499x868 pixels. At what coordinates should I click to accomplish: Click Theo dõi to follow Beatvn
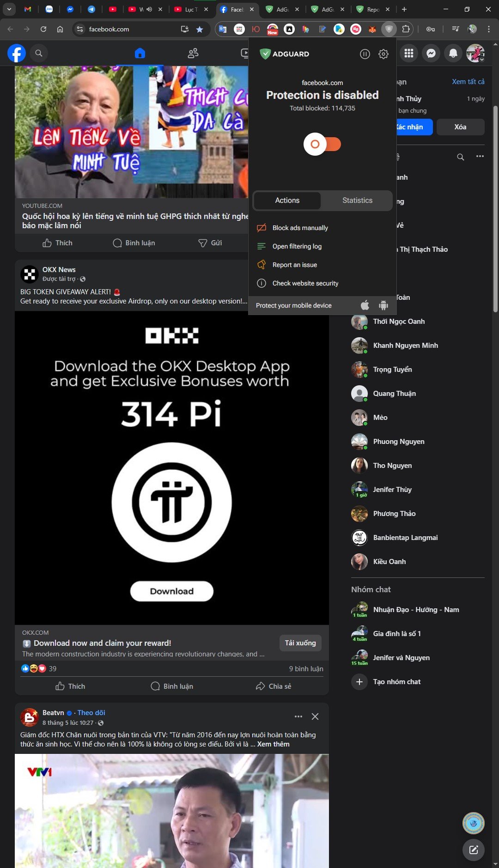point(91,713)
